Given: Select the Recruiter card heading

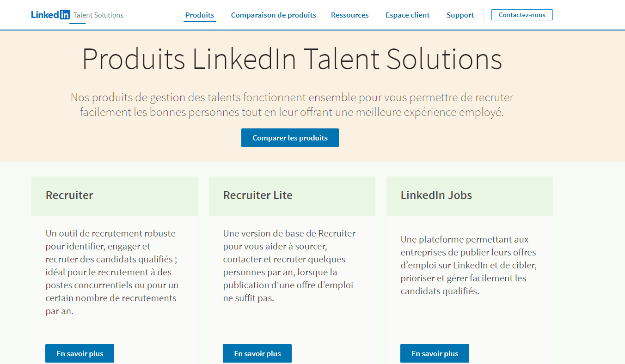Looking at the screenshot, I should pos(69,195).
